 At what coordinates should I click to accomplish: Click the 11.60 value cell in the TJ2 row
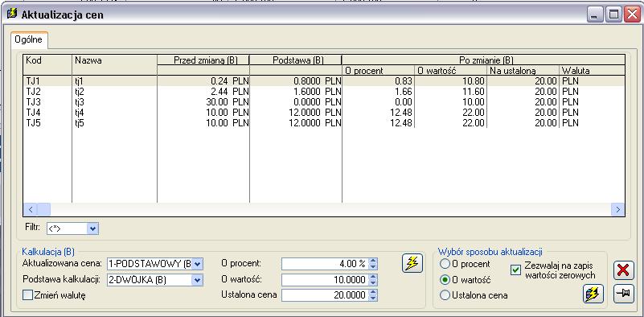[450, 91]
